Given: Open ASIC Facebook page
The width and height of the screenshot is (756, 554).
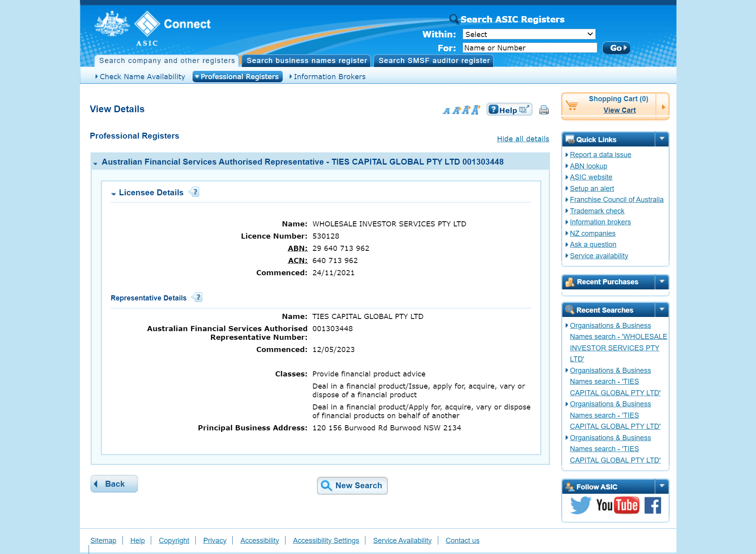Looking at the screenshot, I should [x=652, y=506].
